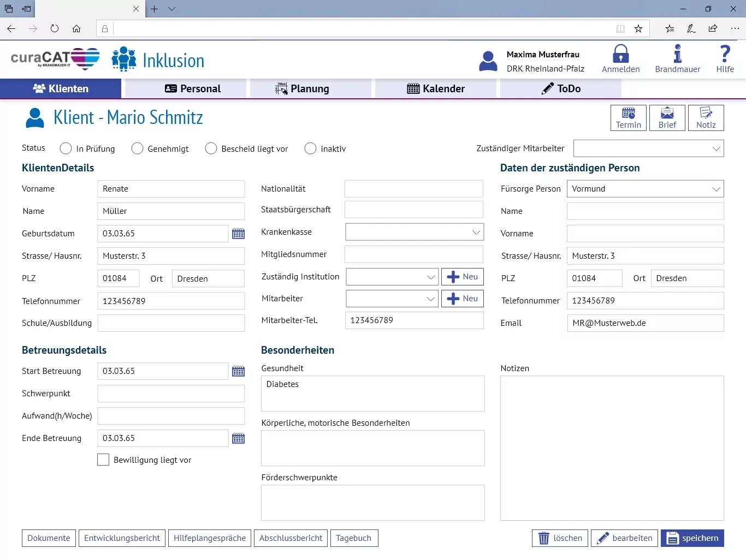Image resolution: width=746 pixels, height=560 pixels.
Task: Click the Notizen text area
Action: (612, 448)
